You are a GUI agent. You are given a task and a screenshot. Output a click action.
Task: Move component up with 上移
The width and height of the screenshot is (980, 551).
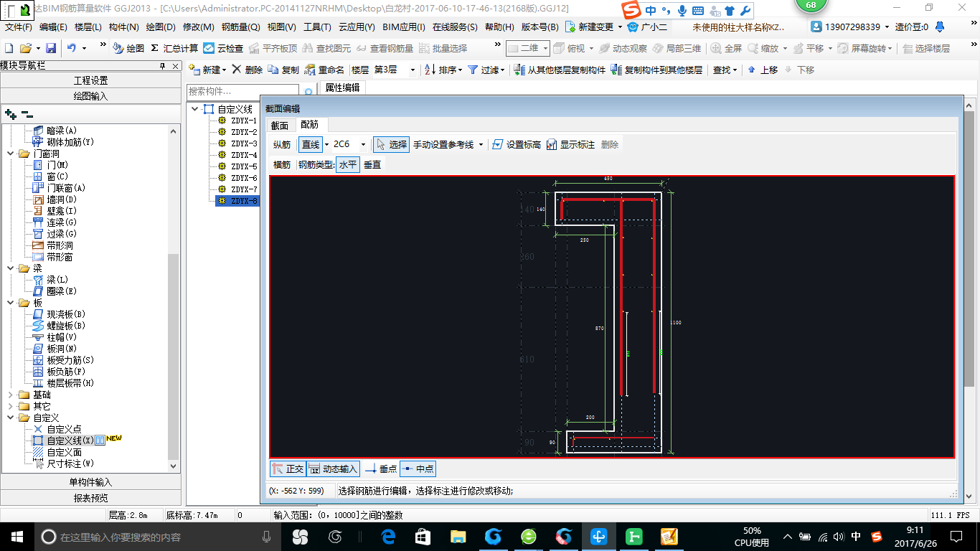(x=762, y=70)
